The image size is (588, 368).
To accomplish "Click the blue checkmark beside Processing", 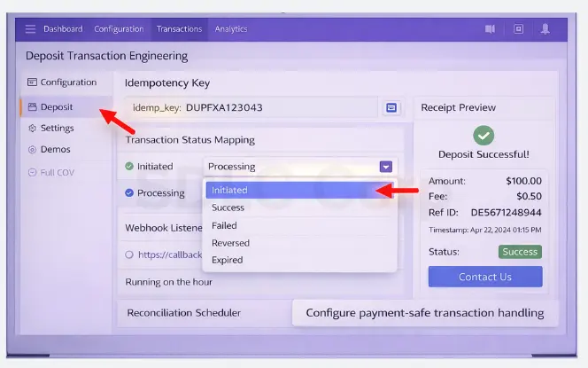I will (129, 192).
